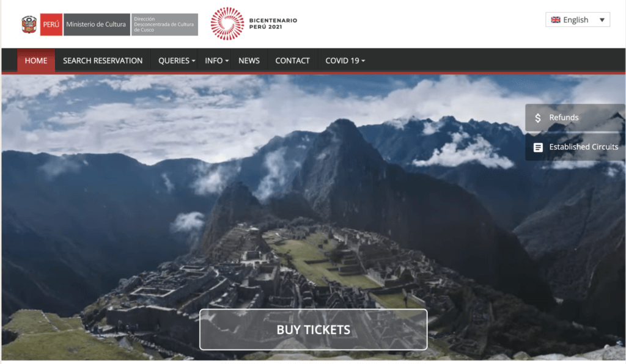This screenshot has width=626, height=364.
Task: Open the CONTACT page
Action: click(x=292, y=60)
